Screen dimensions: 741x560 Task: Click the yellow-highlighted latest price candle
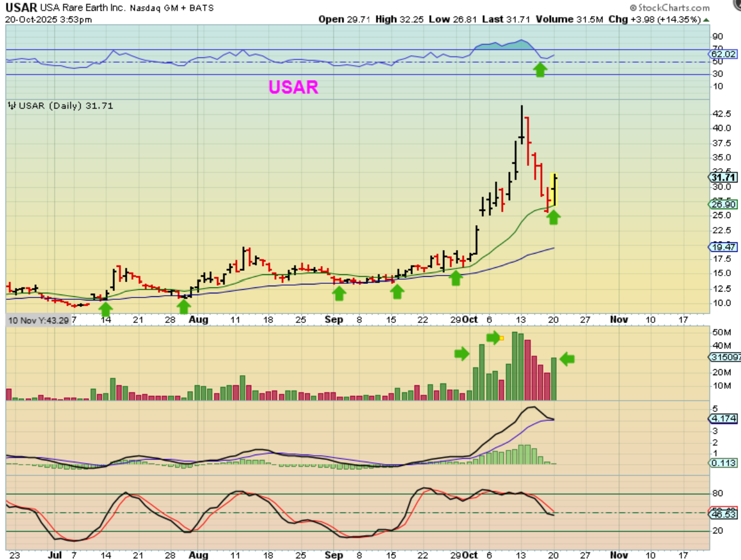554,190
